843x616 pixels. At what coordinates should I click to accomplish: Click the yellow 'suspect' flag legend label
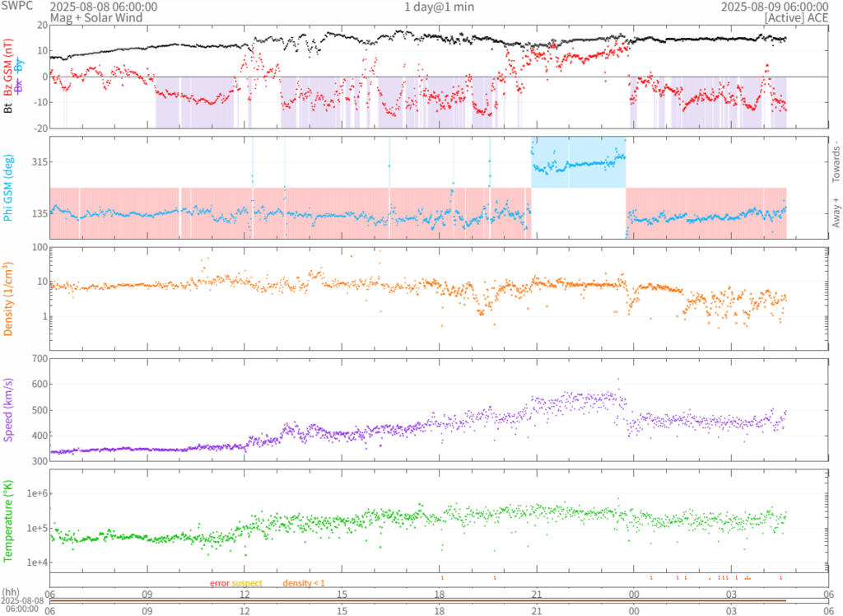pos(247,583)
